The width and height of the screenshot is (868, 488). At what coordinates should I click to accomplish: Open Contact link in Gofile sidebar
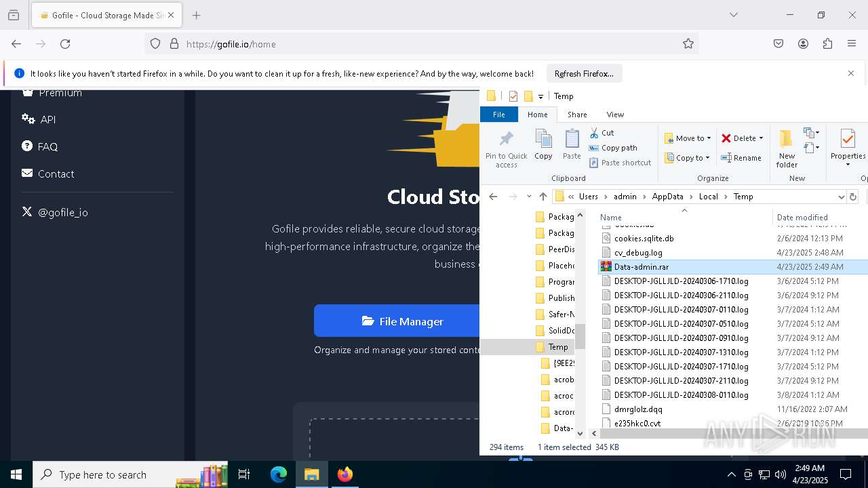47,174
